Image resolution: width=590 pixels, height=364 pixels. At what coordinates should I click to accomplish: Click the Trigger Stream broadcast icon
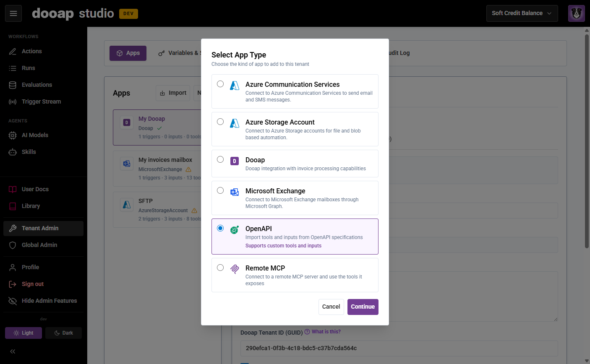click(x=13, y=101)
